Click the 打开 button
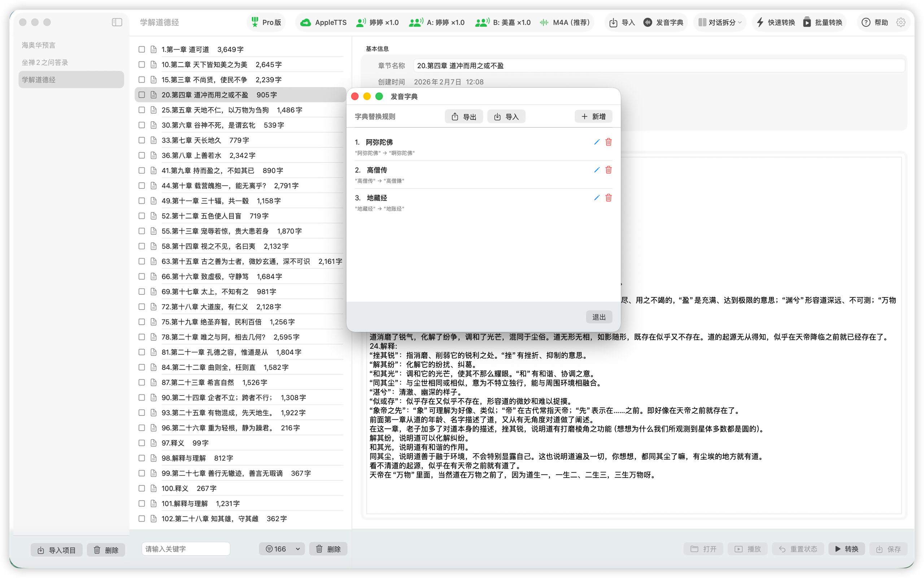This screenshot has height=578, width=924. (704, 549)
